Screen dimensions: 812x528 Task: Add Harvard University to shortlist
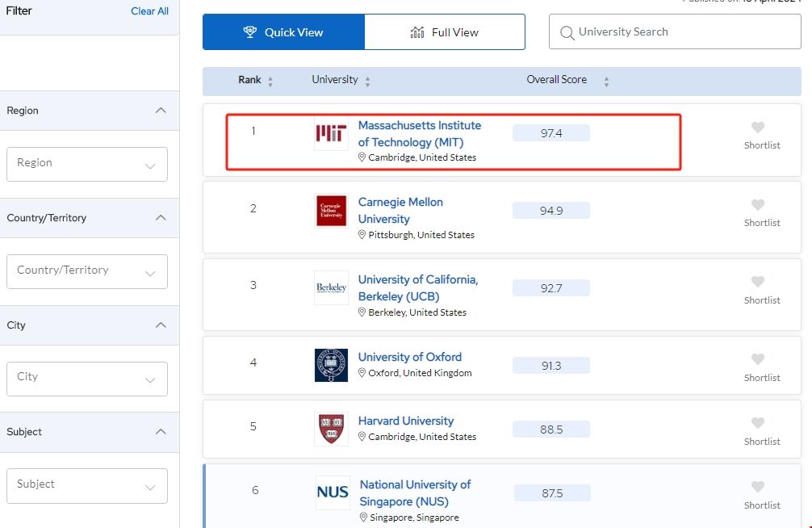coord(757,423)
